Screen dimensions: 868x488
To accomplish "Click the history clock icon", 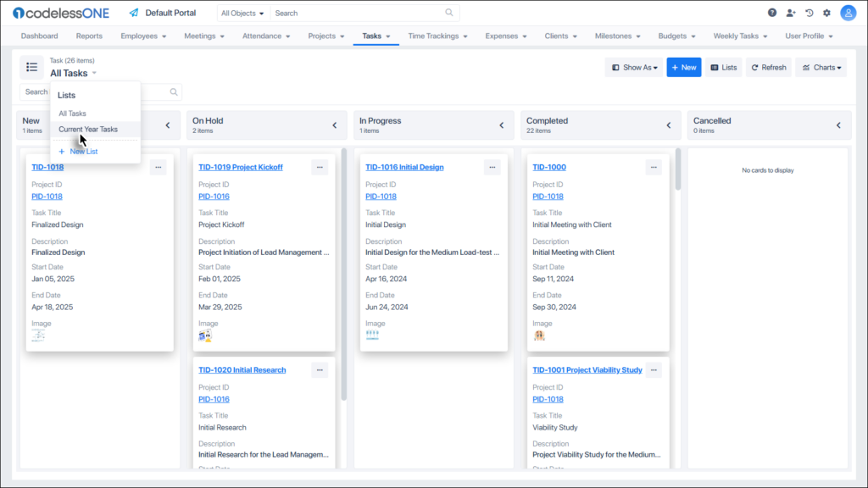I will [x=810, y=13].
